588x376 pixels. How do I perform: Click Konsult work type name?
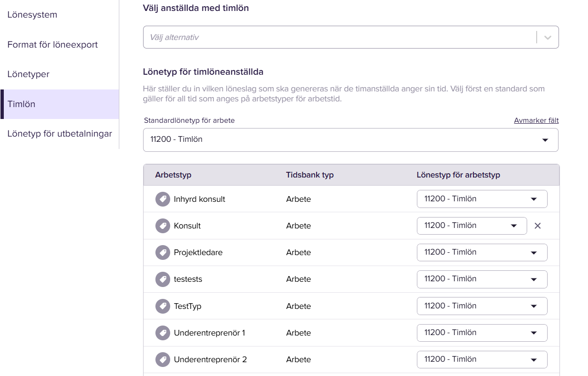click(x=187, y=226)
